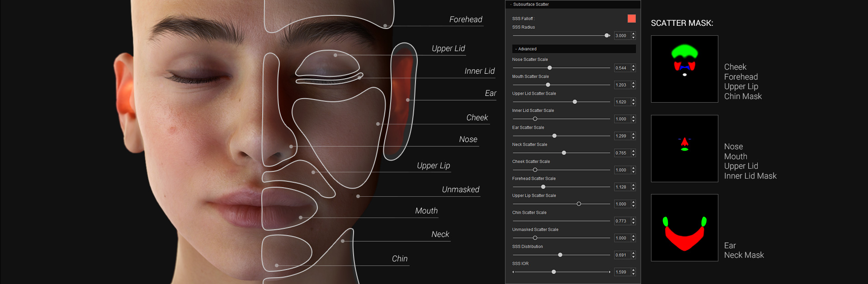Click the Chin Scatter Scale value field
868x284 pixels.
click(622, 221)
